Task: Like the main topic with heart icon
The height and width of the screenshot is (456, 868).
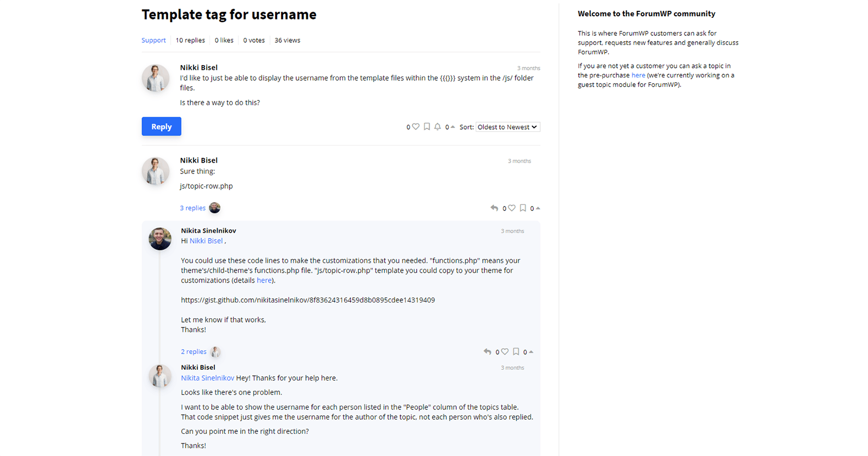Action: [x=416, y=127]
